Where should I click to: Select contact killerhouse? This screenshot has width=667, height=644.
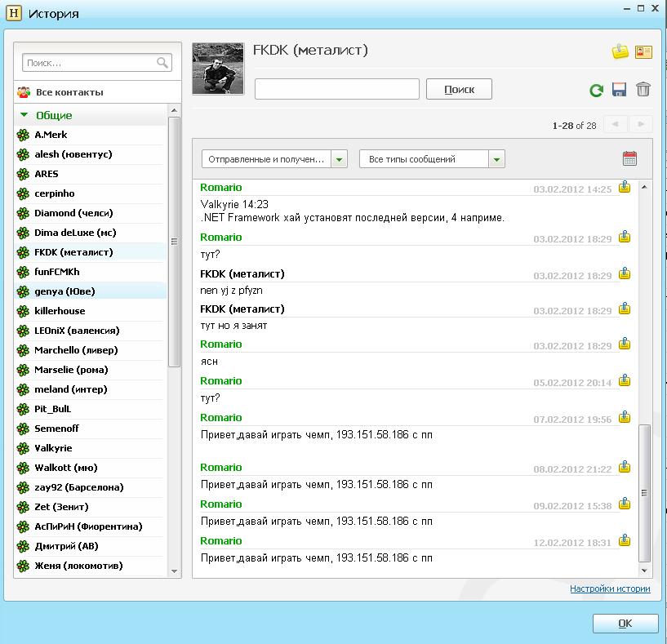point(90,311)
